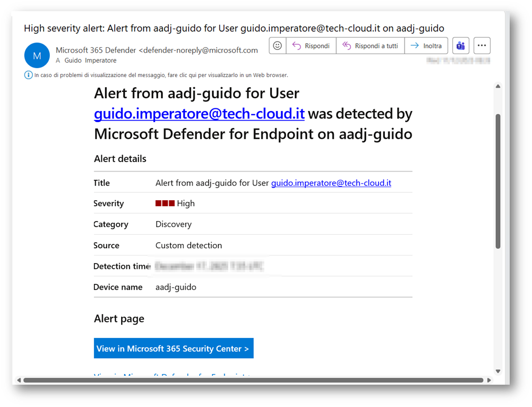Click the horizontal scrollbar right arrow
532x407 pixels.
tap(489, 380)
